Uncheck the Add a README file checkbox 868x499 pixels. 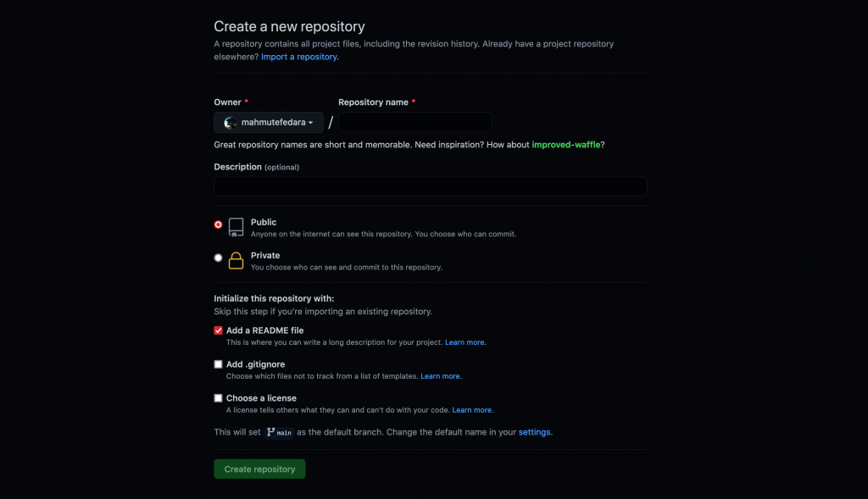coord(218,330)
